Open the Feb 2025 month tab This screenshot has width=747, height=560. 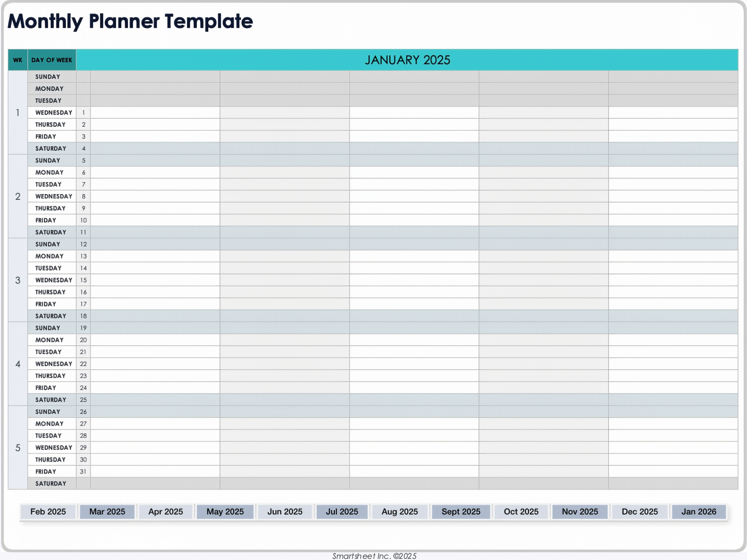point(48,511)
